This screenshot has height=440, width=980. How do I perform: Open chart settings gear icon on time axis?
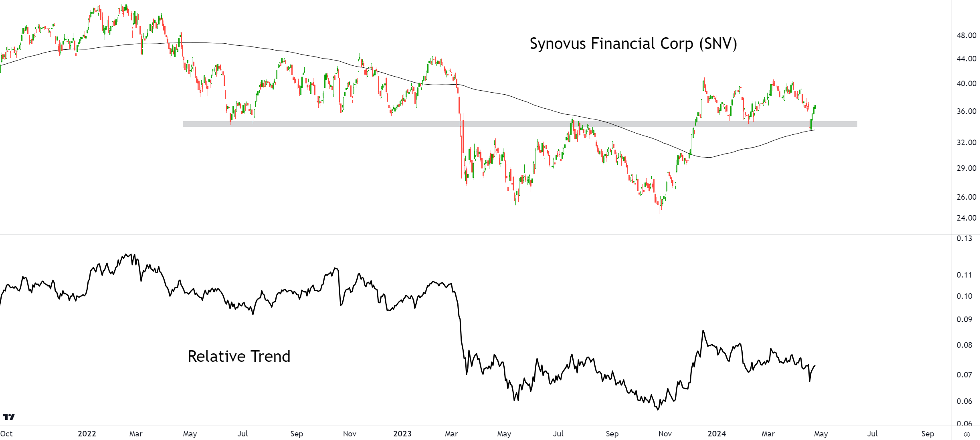967,434
